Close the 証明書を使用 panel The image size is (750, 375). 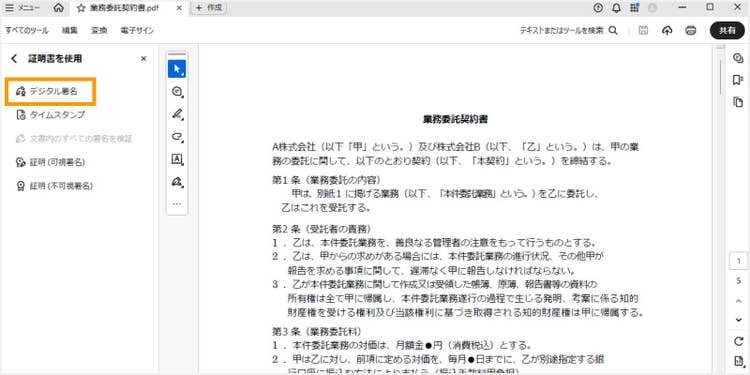click(x=143, y=58)
